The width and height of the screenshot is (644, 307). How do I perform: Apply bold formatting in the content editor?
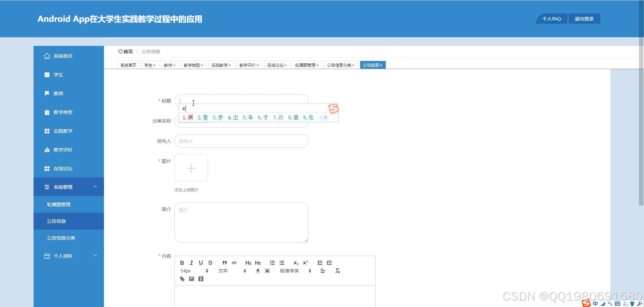click(x=182, y=263)
